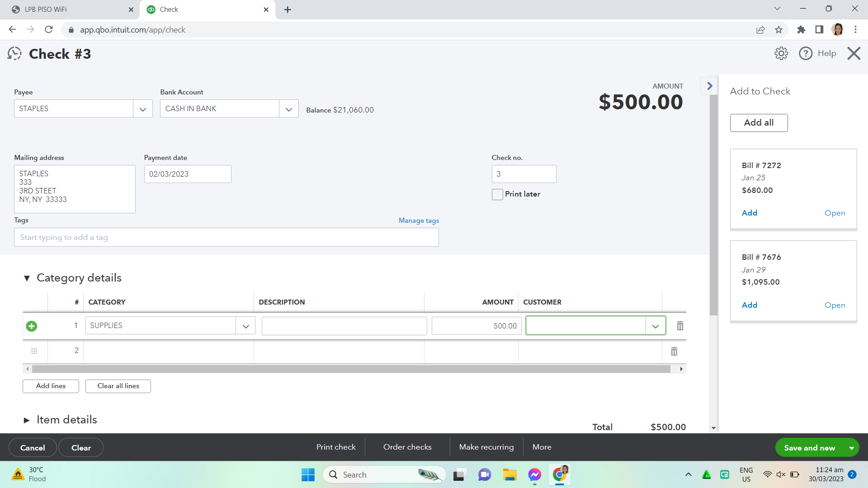This screenshot has height=488, width=868.
Task: Collapse the Category details section
Action: click(x=27, y=278)
